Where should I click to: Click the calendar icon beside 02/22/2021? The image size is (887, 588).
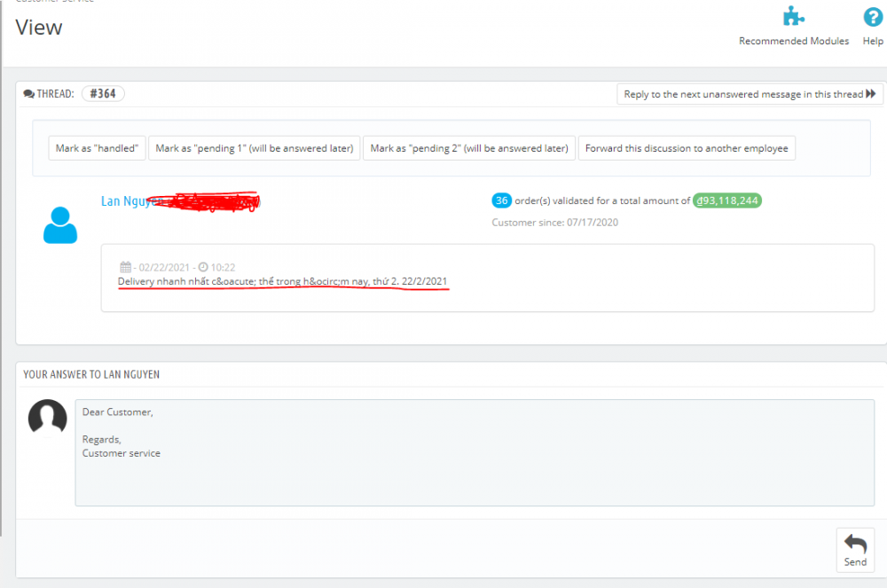coord(126,267)
